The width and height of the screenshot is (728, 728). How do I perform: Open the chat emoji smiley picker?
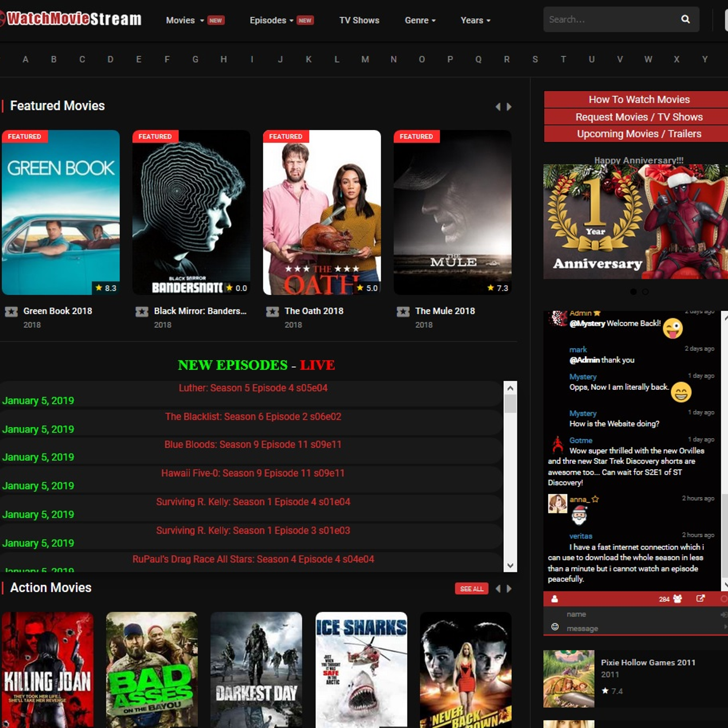click(555, 627)
